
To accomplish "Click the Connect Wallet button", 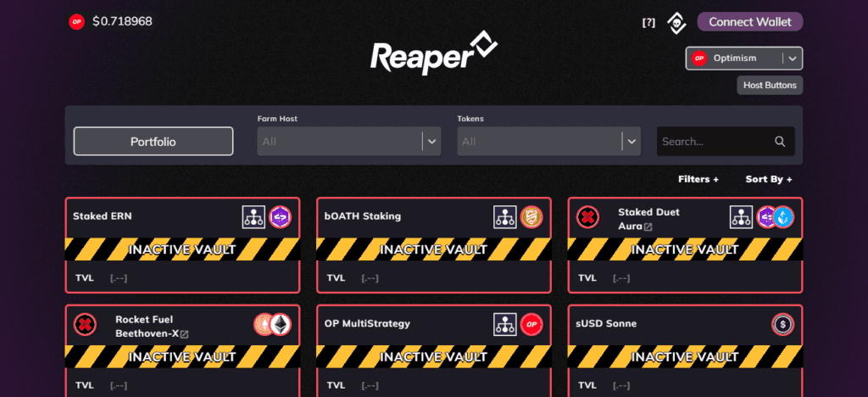I will pyautogui.click(x=750, y=22).
